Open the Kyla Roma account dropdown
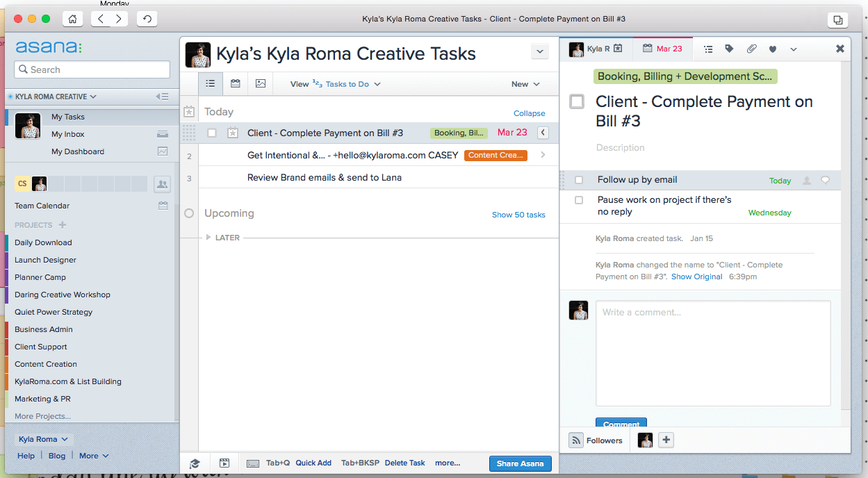The image size is (868, 478). pyautogui.click(x=44, y=439)
